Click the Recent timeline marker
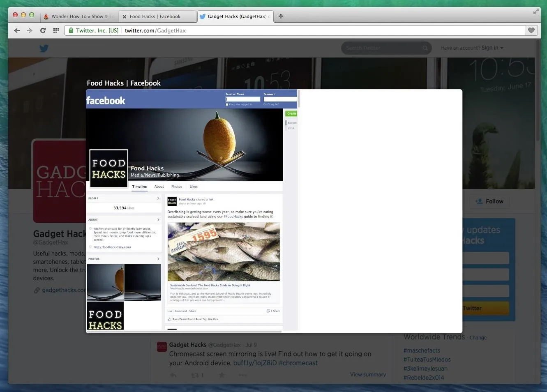This screenshot has width=547, height=392. coord(292,123)
